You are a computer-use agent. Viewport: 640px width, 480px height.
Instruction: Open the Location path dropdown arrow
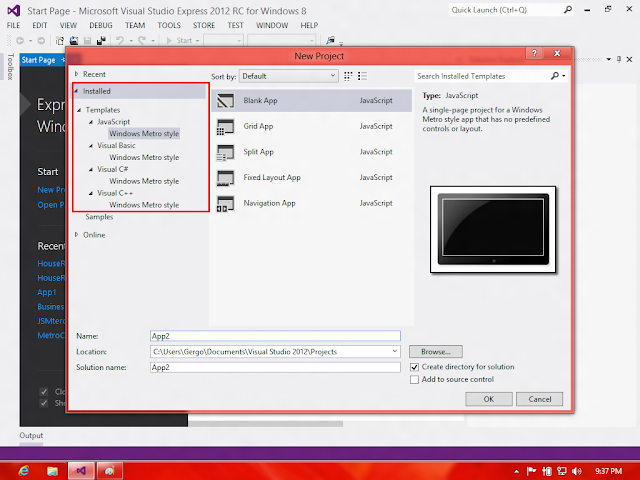pos(394,351)
